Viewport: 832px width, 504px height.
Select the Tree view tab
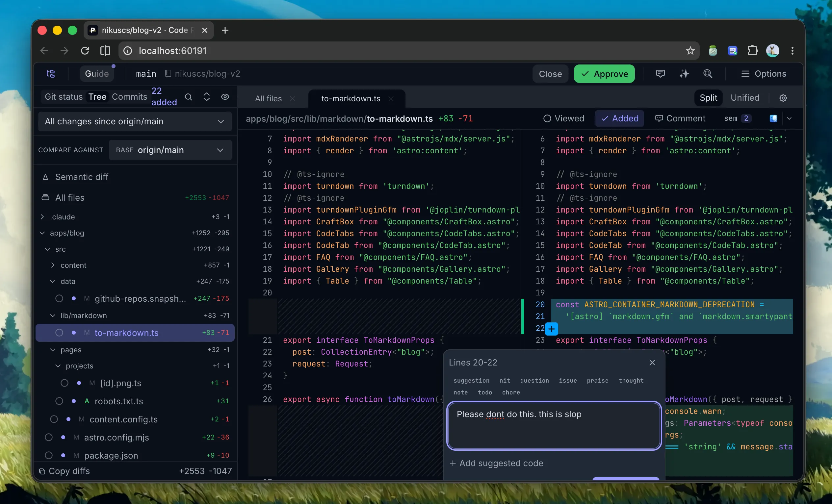pos(97,97)
